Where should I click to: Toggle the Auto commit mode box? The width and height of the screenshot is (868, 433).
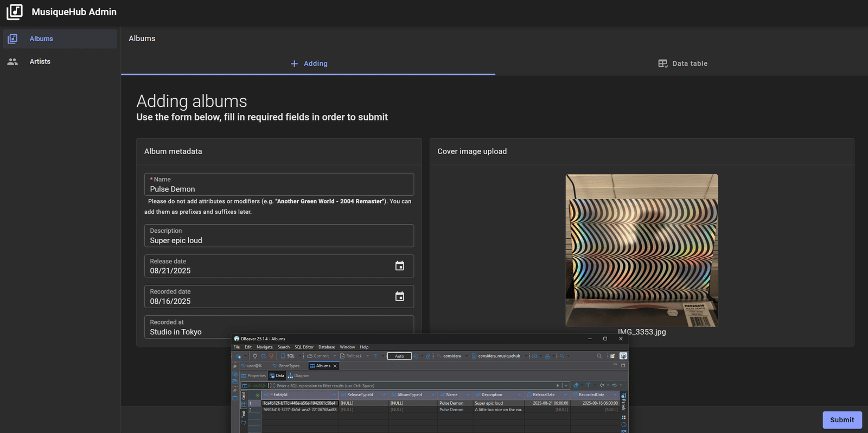pos(399,356)
